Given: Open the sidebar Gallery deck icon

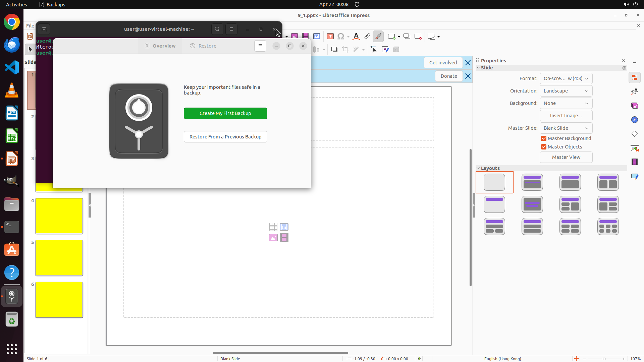Looking at the screenshot, I should click(635, 106).
